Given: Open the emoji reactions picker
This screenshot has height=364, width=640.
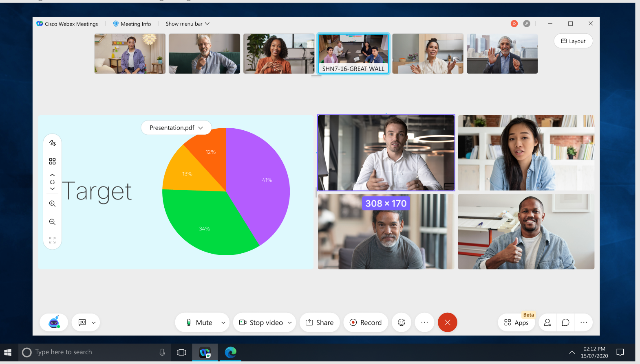Looking at the screenshot, I should [402, 322].
